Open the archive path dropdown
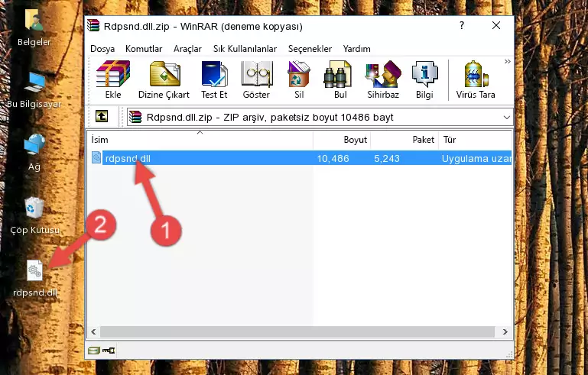Viewport: 588px width, 375px height. click(507, 118)
